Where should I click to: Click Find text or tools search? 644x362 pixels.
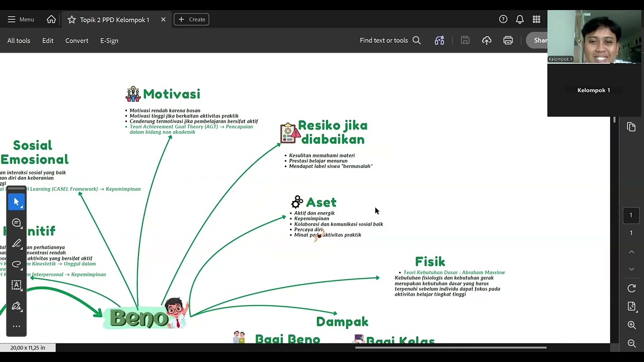(x=390, y=40)
